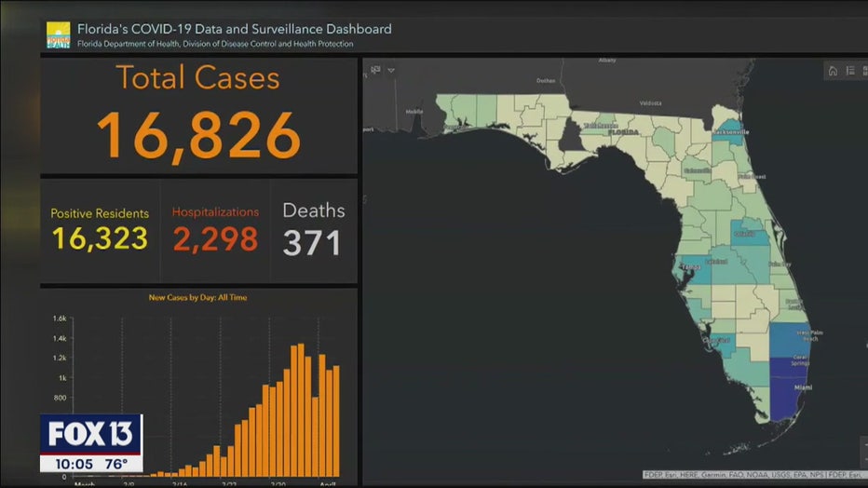The image size is (868, 488).
Task: Click the 2,298 hospitalizations value
Action: tap(215, 239)
